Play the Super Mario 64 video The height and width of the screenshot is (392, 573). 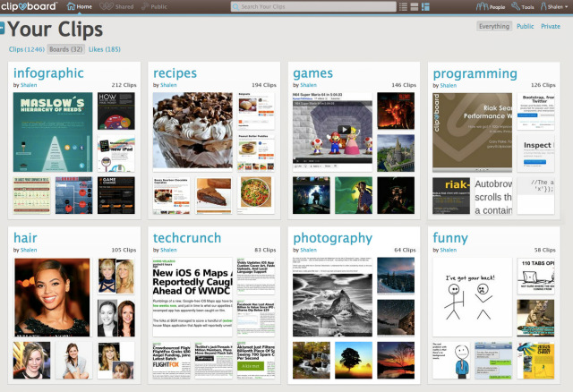pos(344,130)
